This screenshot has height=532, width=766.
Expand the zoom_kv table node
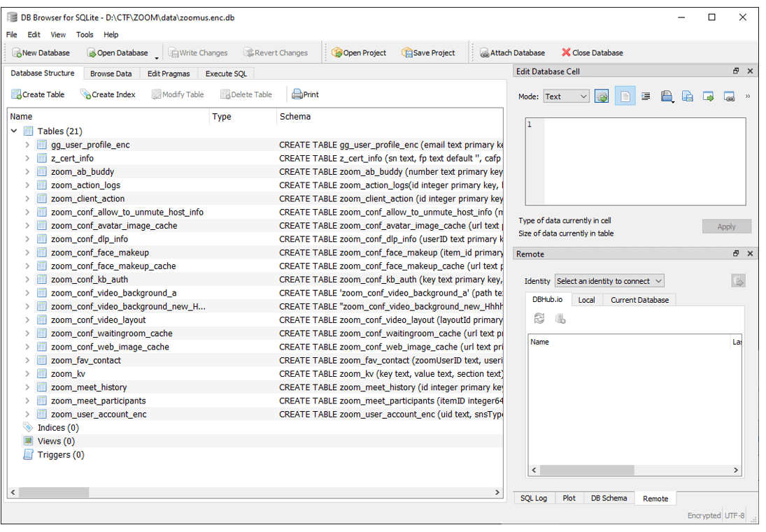27,374
